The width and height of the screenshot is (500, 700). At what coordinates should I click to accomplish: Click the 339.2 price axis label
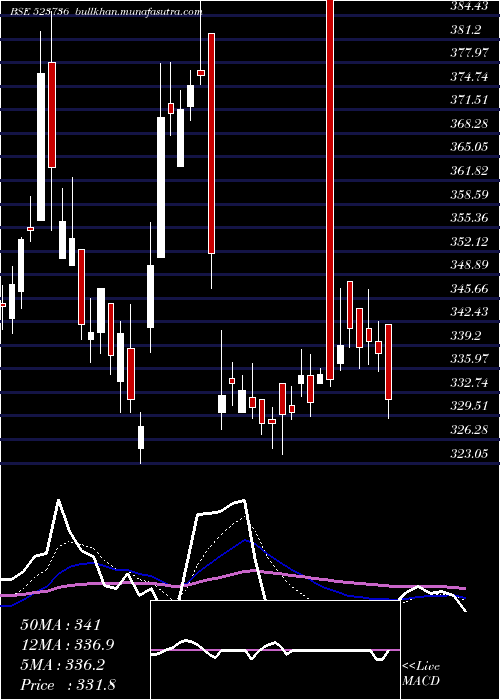(466, 336)
